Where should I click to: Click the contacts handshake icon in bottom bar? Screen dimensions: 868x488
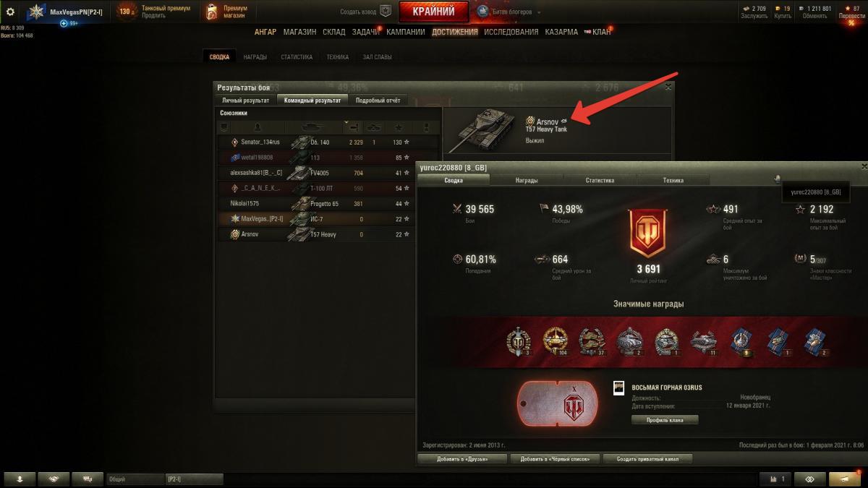(x=54, y=479)
